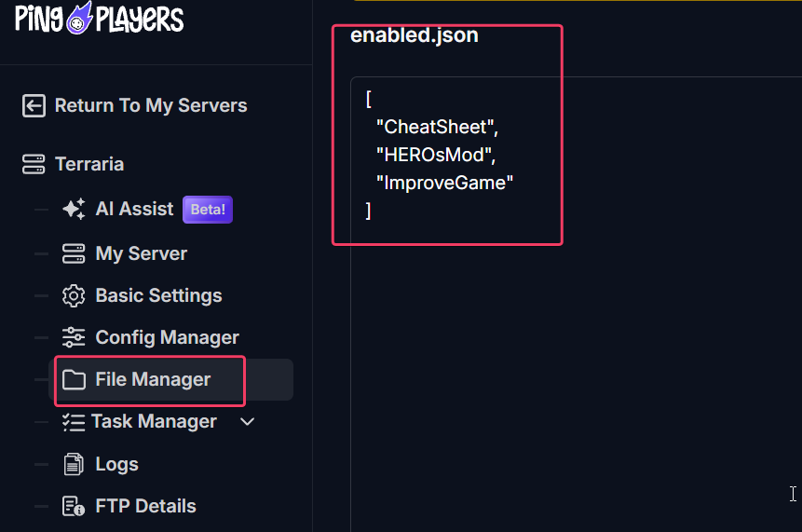Click the File Manager folder icon
802x532 pixels.
click(x=74, y=379)
